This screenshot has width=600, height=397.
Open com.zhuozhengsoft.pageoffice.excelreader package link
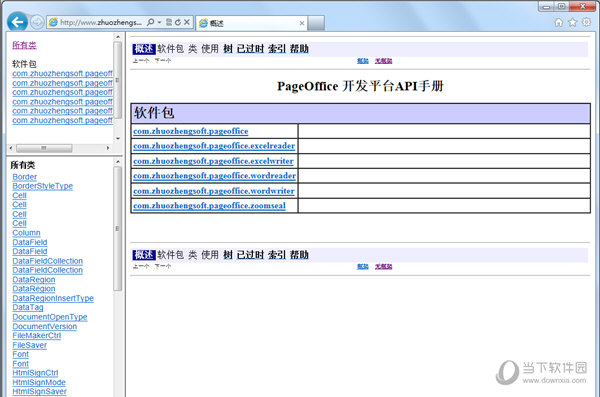(214, 146)
